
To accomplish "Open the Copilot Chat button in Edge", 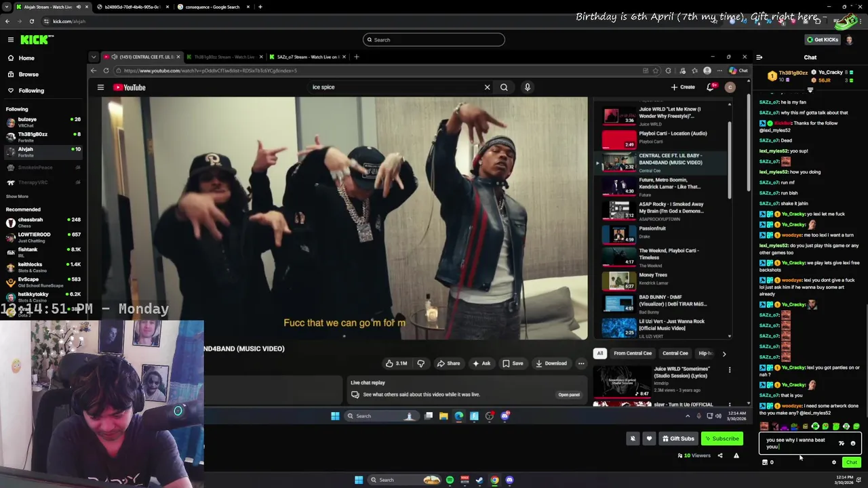I will (739, 70).
